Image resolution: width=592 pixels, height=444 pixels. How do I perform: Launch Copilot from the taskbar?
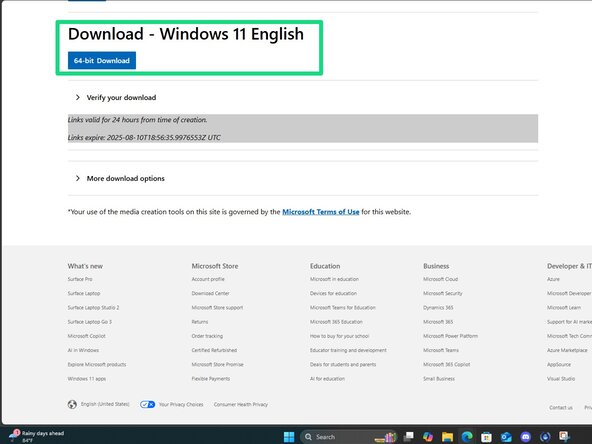click(x=428, y=437)
